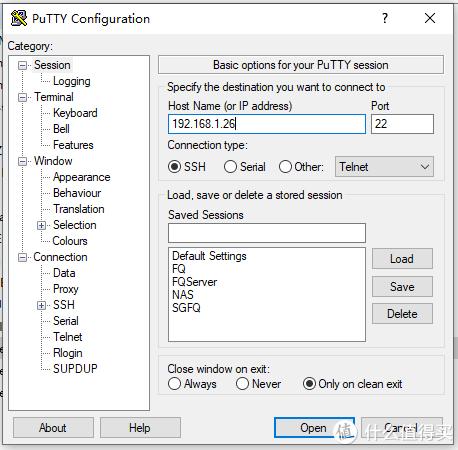Choose Only on clean exit option
This screenshot has width=458, height=450.
coord(309,384)
